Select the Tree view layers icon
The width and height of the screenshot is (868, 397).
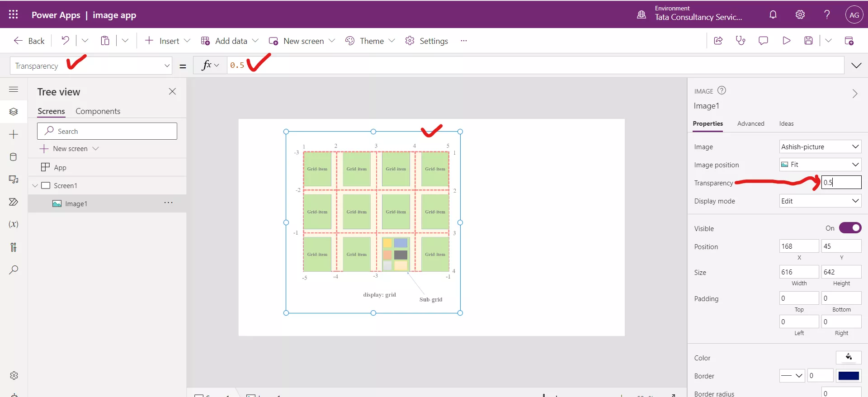tap(14, 112)
